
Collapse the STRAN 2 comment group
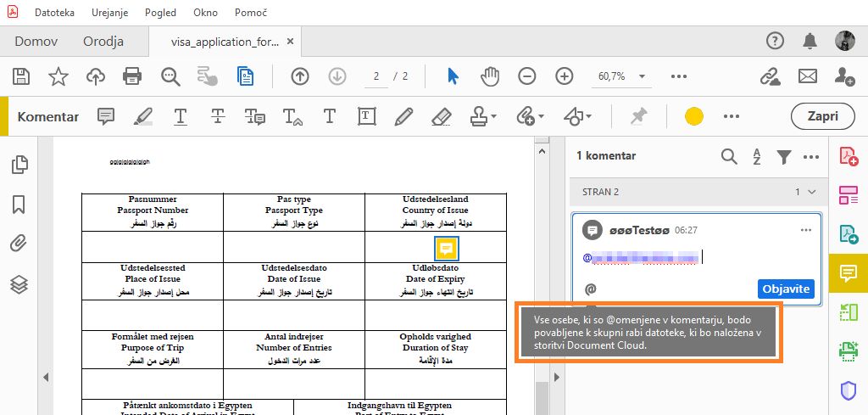pyautogui.click(x=812, y=192)
